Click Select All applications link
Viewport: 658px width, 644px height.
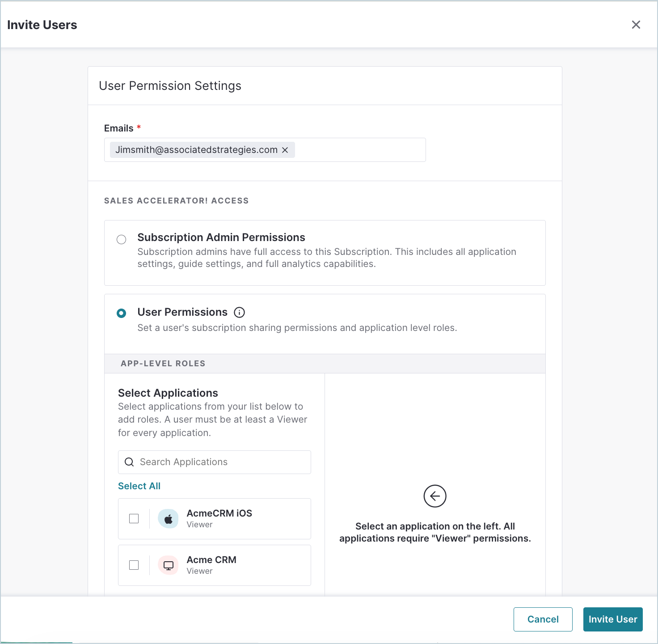coord(139,486)
